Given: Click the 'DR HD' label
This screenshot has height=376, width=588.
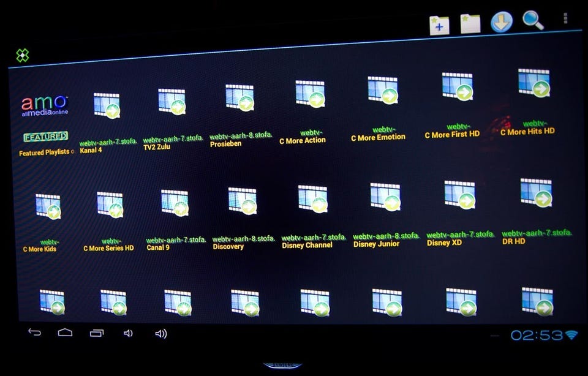Looking at the screenshot, I should 513,241.
